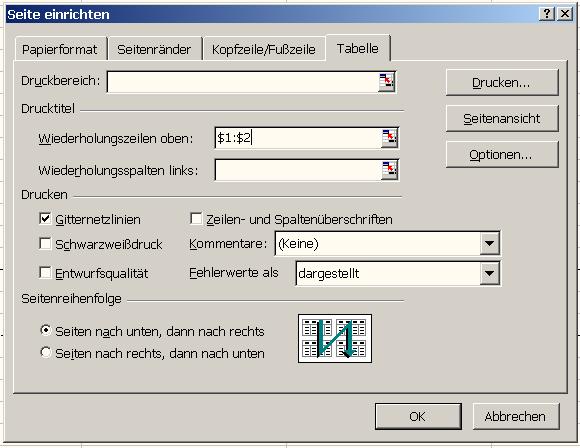Uncheck the Gitternetzlinien checkbox

point(45,218)
